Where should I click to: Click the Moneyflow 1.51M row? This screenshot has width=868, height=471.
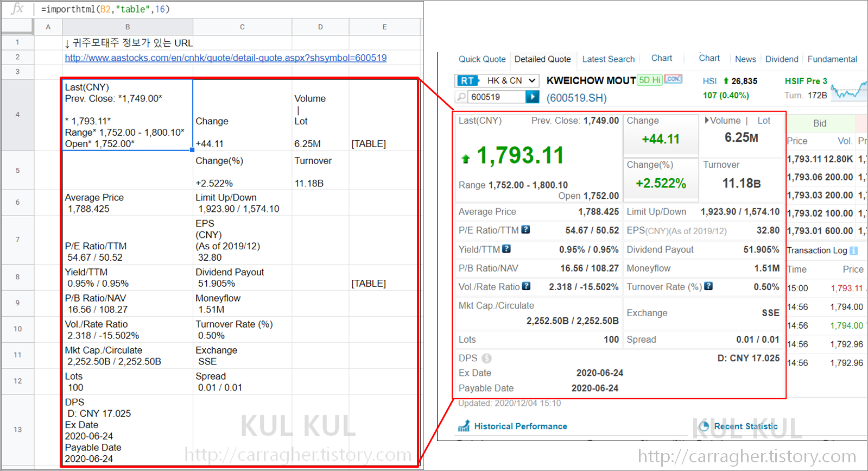click(703, 268)
